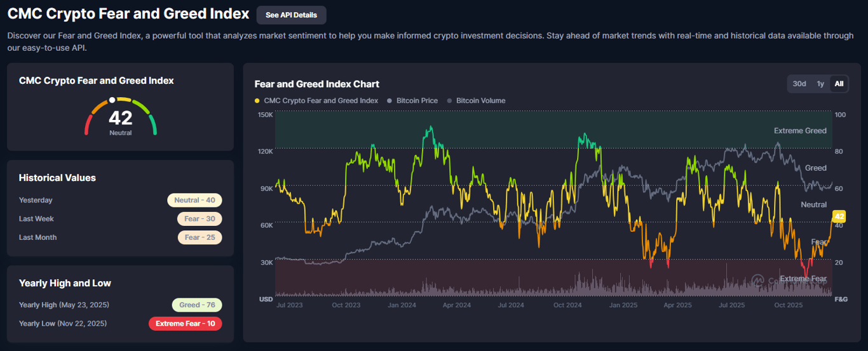This screenshot has height=351, width=868.
Task: Open the See API Details button
Action: (291, 15)
